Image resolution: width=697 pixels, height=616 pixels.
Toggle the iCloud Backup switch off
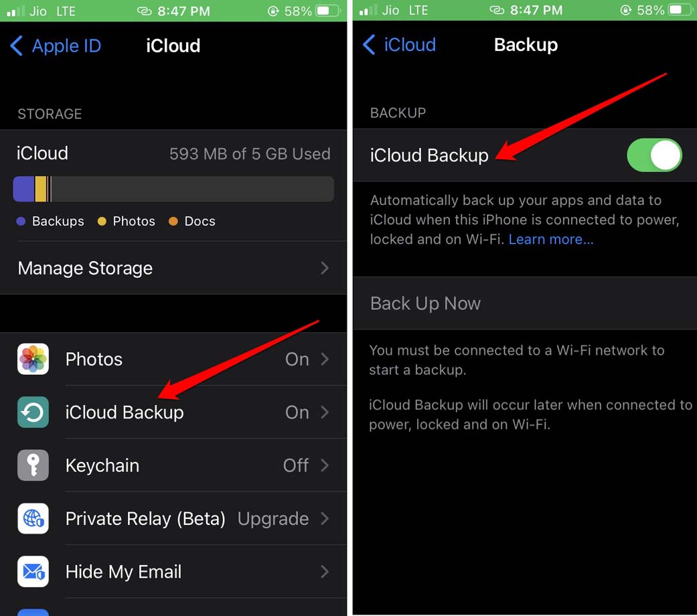click(654, 155)
